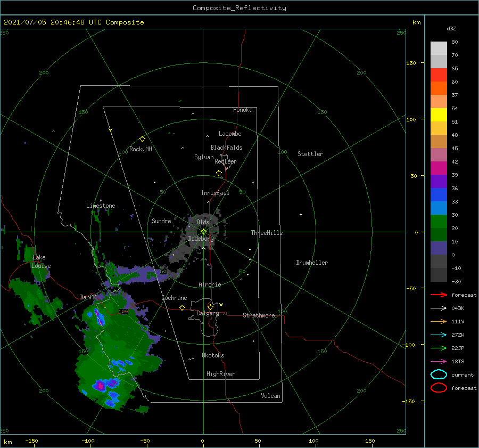479x448 pixels.
Task: Click the RedDeer city label
Action: coord(226,161)
